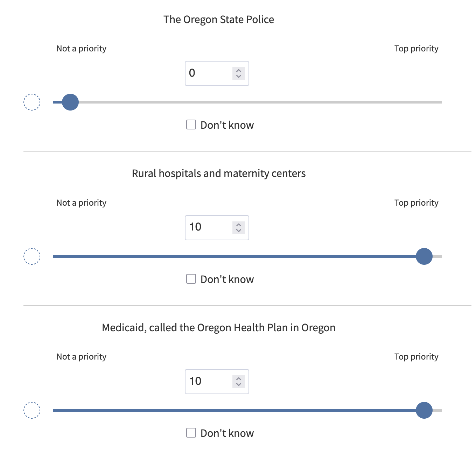The height and width of the screenshot is (454, 476).
Task: Click dashed circle beside Oregon State Police slider
Action: click(32, 102)
